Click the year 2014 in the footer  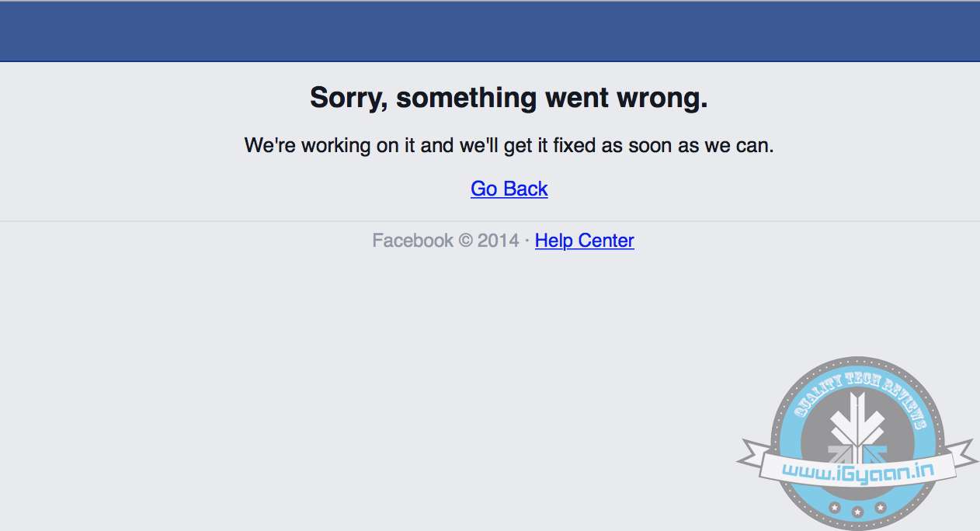(x=498, y=241)
